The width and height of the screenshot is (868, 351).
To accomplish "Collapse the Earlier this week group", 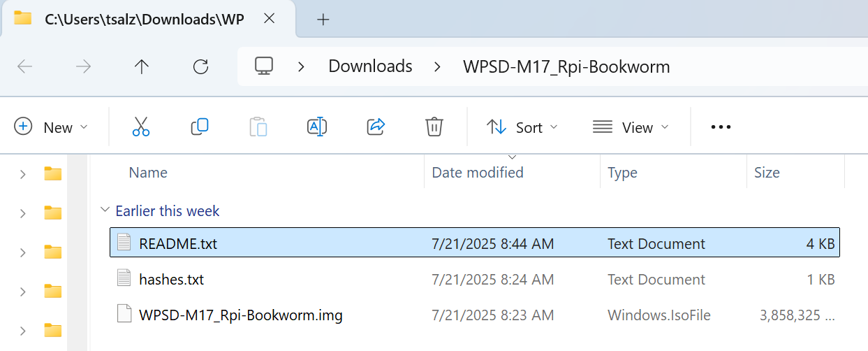I will 105,210.
